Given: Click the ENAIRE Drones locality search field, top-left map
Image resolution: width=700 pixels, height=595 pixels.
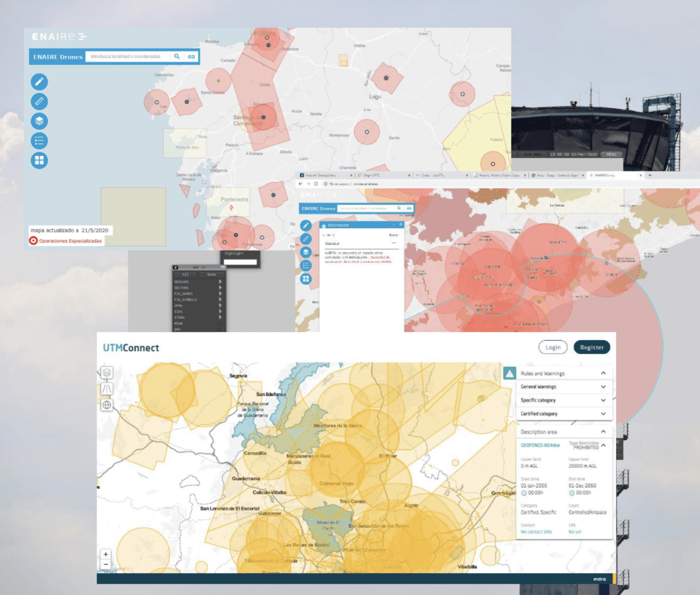Looking at the screenshot, I should [127, 57].
